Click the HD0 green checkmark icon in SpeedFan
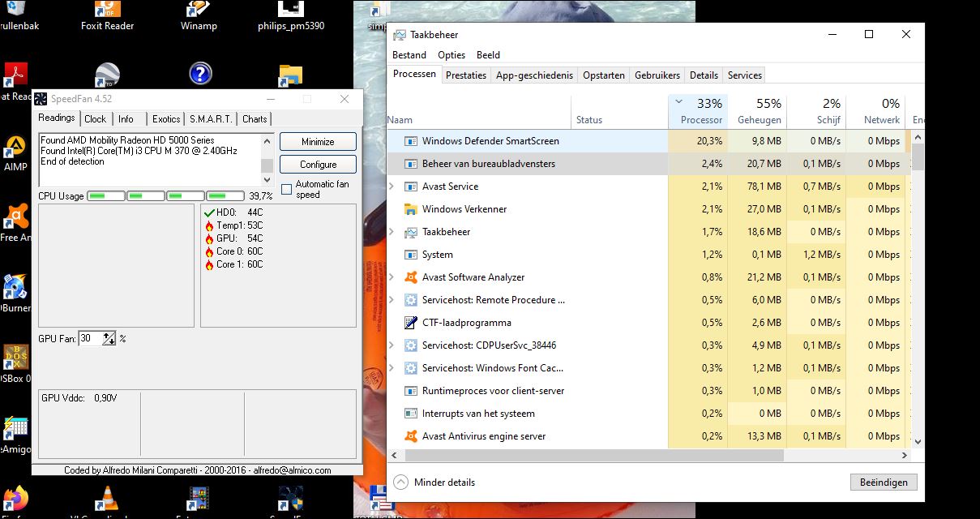Image resolution: width=980 pixels, height=519 pixels. point(209,212)
